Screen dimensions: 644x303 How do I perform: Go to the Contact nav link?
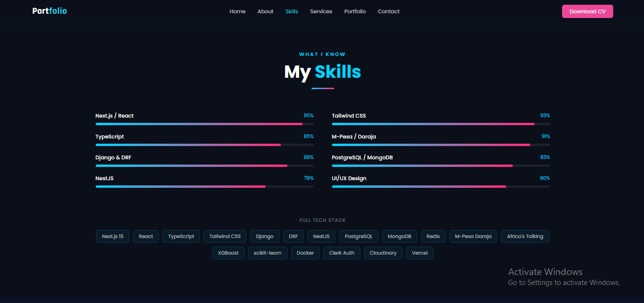click(388, 11)
